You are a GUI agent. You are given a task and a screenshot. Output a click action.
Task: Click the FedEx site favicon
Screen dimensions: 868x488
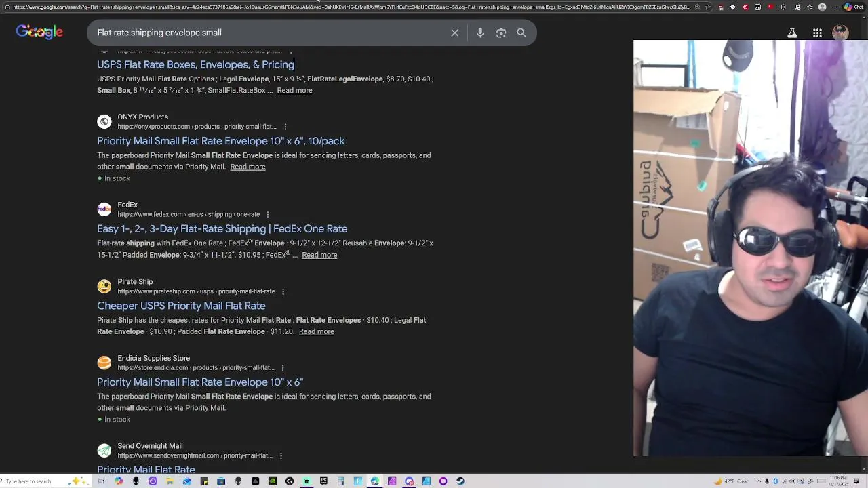(x=104, y=209)
